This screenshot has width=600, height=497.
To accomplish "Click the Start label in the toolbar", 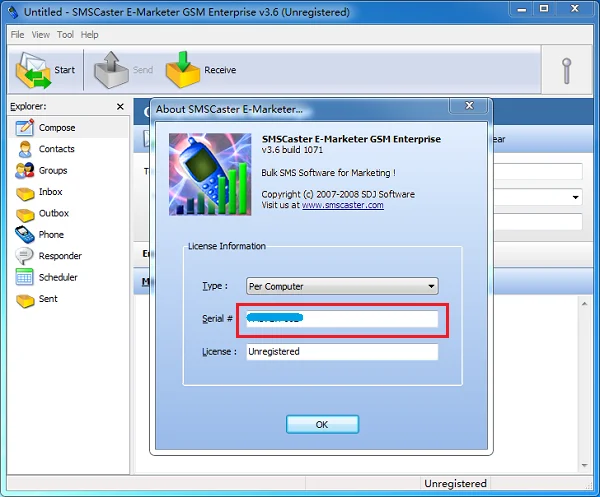I will tap(65, 70).
